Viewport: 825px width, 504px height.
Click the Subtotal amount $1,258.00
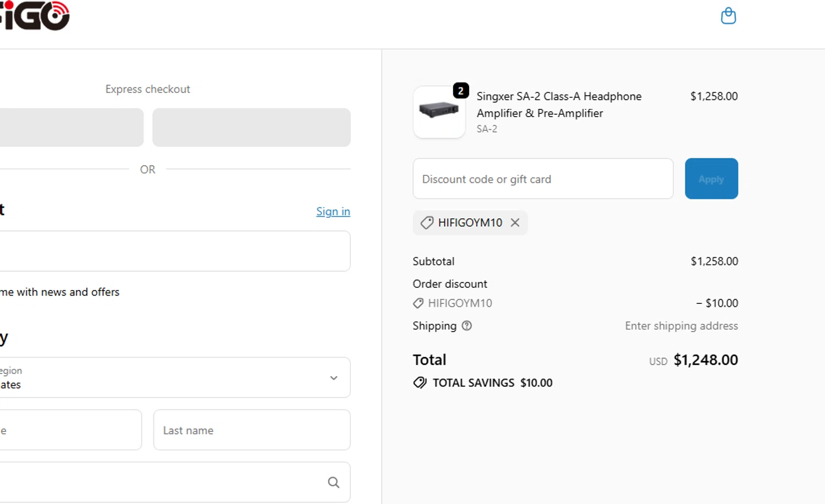click(714, 261)
